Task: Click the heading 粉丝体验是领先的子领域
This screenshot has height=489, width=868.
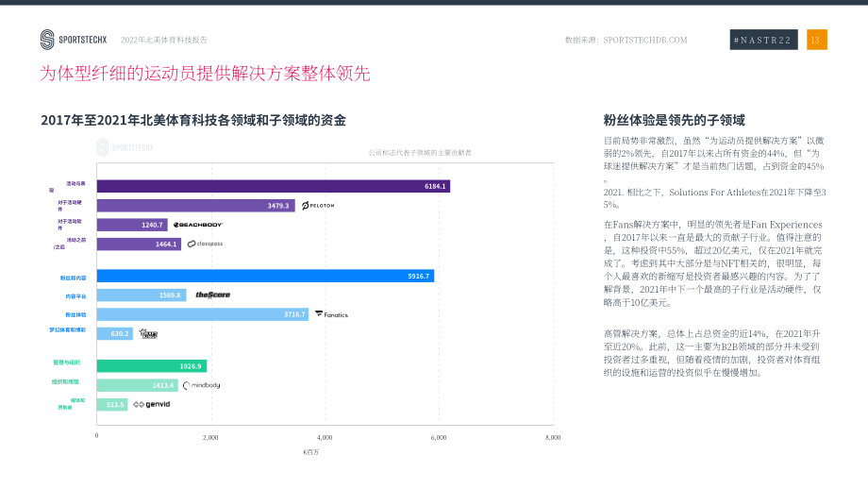Action: [674, 120]
